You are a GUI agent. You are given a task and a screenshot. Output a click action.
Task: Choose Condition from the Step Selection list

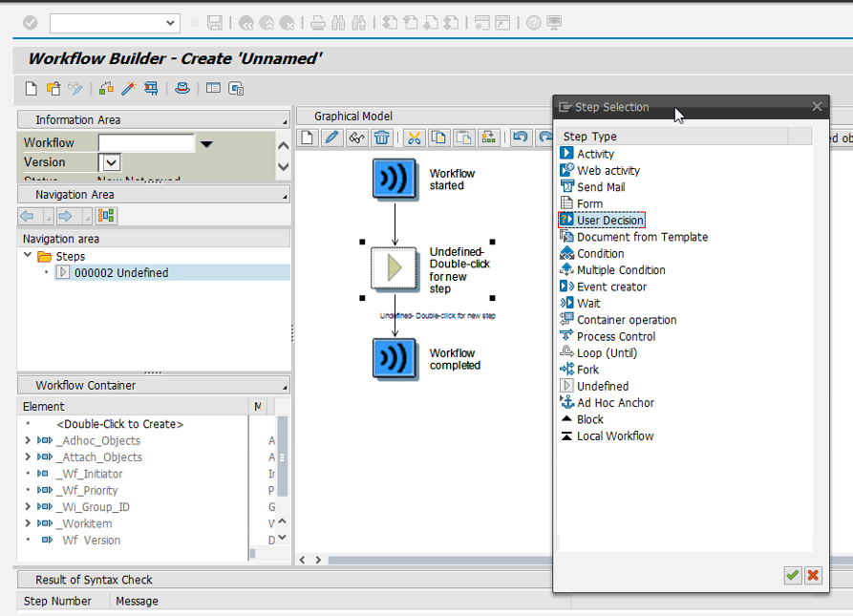click(592, 253)
